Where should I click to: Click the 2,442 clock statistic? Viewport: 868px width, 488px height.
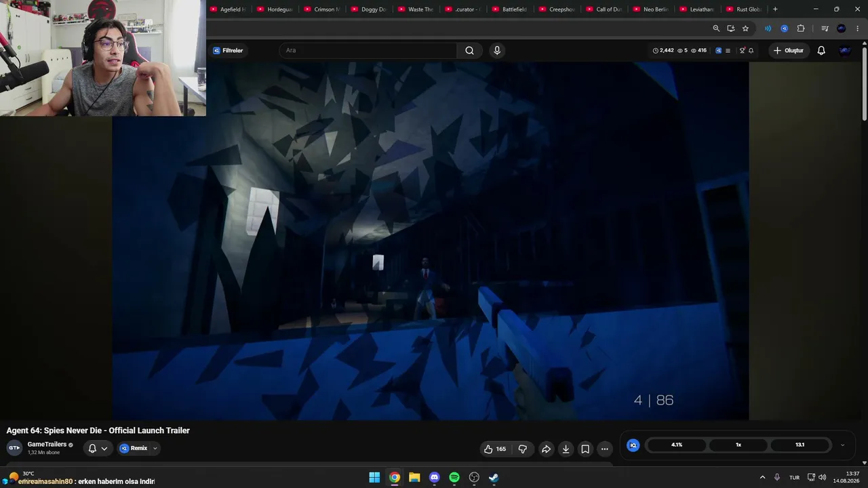tap(663, 50)
